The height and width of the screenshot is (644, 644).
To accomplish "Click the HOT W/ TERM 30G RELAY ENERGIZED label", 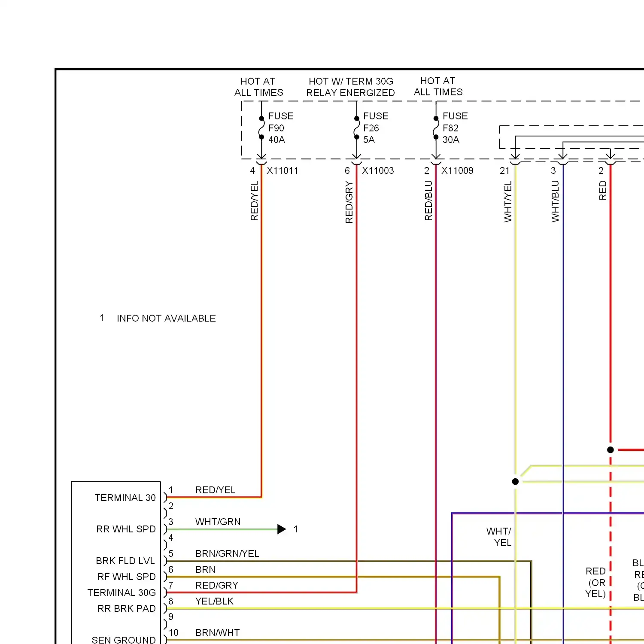I will pos(350,87).
